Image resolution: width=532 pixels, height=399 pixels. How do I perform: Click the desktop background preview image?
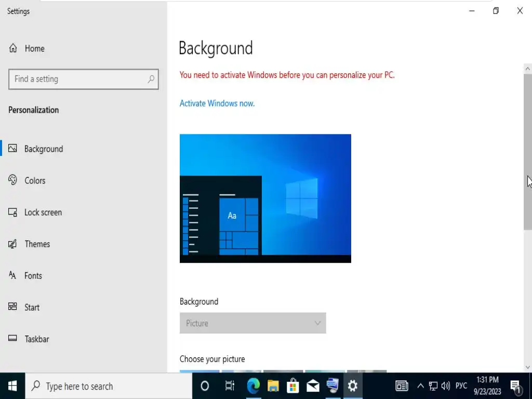tap(265, 198)
